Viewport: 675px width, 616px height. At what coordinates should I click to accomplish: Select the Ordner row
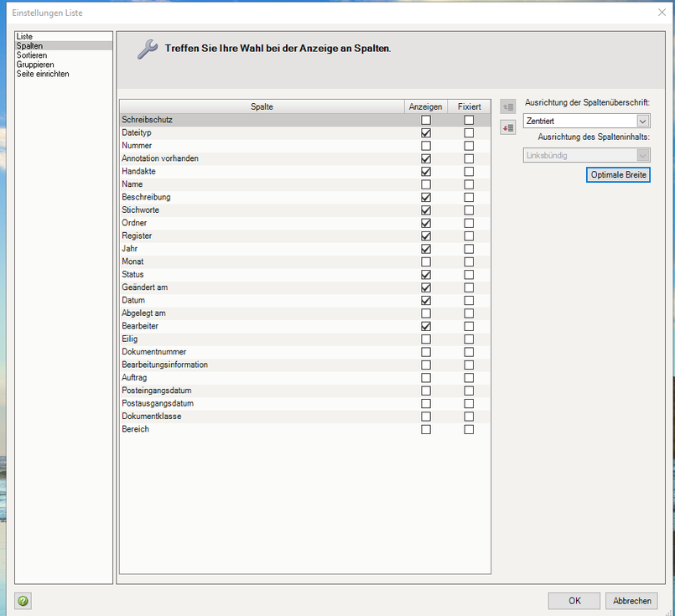304,223
